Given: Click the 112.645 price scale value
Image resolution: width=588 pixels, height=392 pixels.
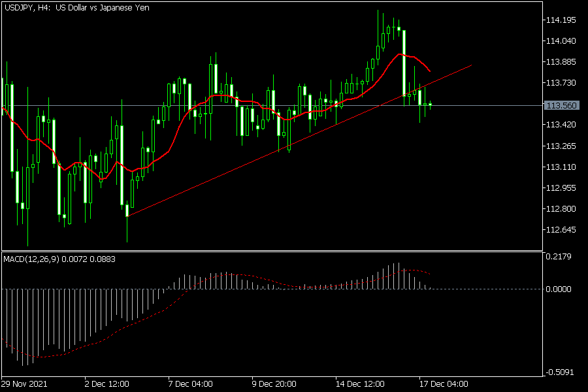Looking at the screenshot, I should [x=561, y=229].
